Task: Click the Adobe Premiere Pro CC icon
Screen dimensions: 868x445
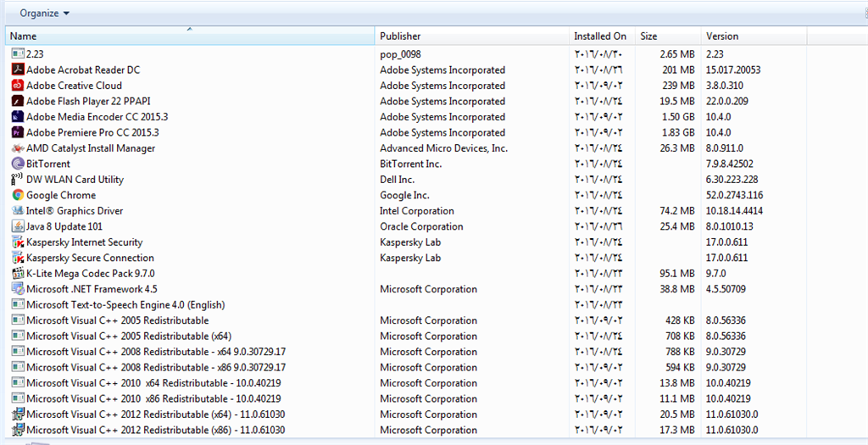Action: point(18,132)
